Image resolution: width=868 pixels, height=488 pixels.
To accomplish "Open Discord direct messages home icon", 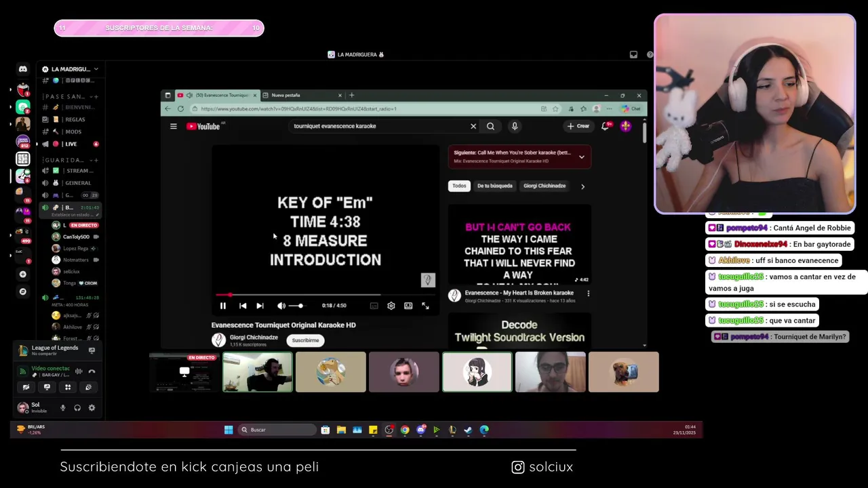I will click(x=23, y=69).
